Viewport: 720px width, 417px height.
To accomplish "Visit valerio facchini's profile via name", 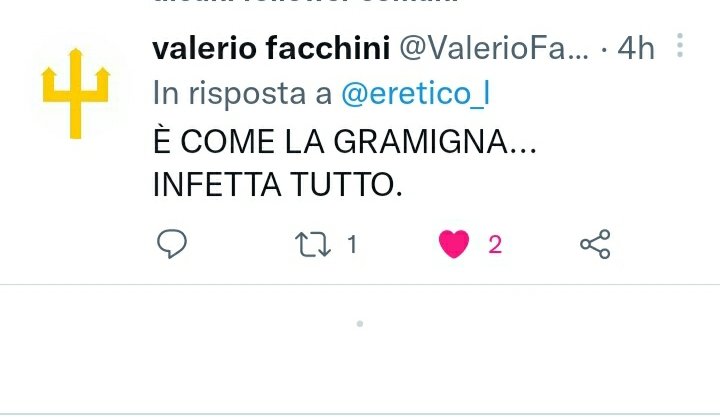I will (271, 48).
